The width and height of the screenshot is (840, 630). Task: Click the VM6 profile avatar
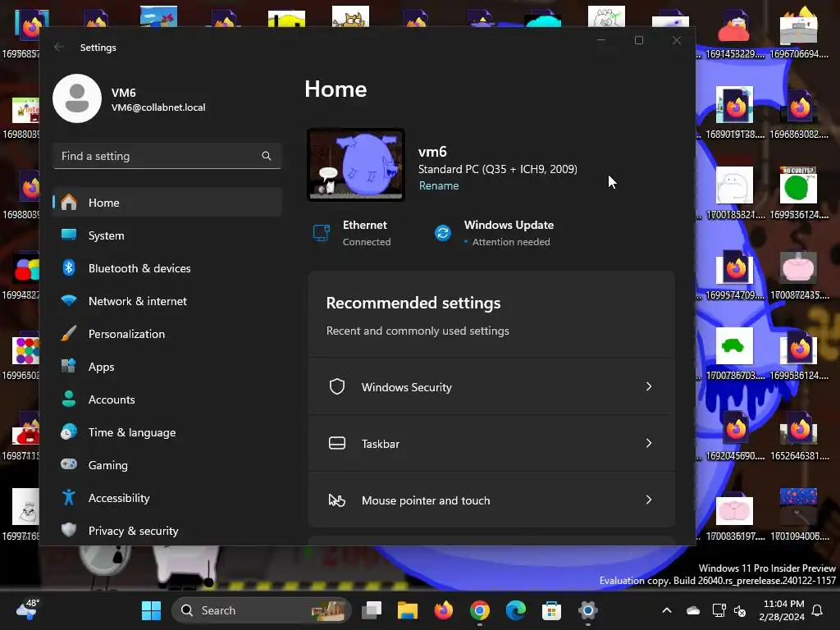click(77, 98)
